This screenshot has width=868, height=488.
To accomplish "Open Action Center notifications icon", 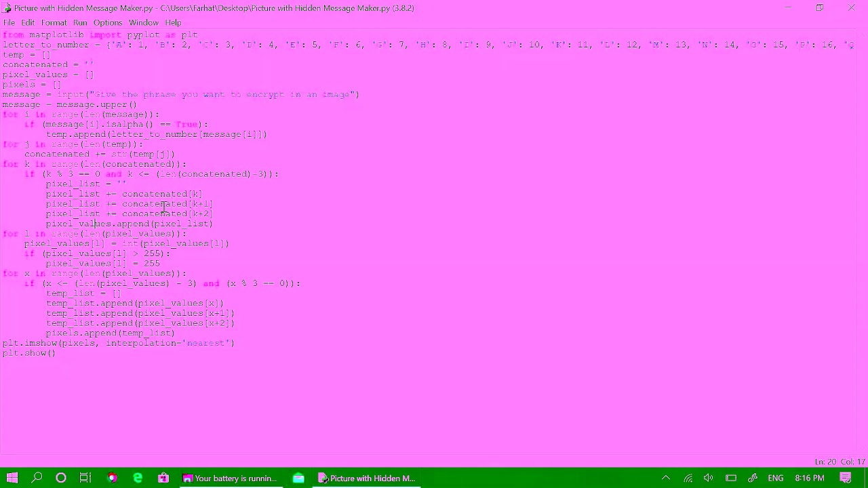I will tap(846, 478).
